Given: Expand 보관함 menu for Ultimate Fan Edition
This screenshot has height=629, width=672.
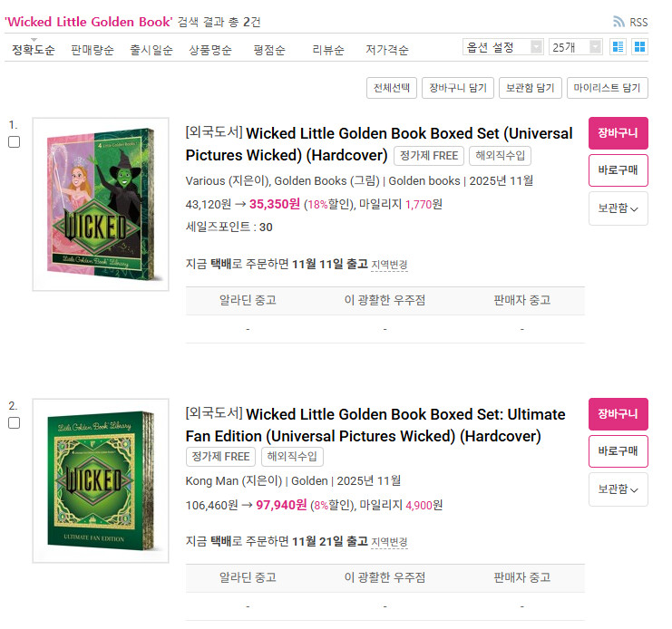Looking at the screenshot, I should [618, 489].
